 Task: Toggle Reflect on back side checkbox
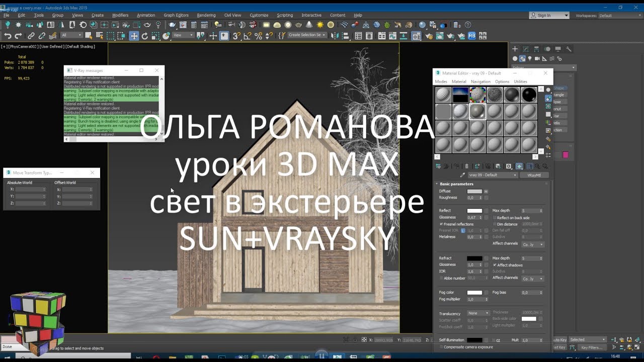tap(495, 218)
